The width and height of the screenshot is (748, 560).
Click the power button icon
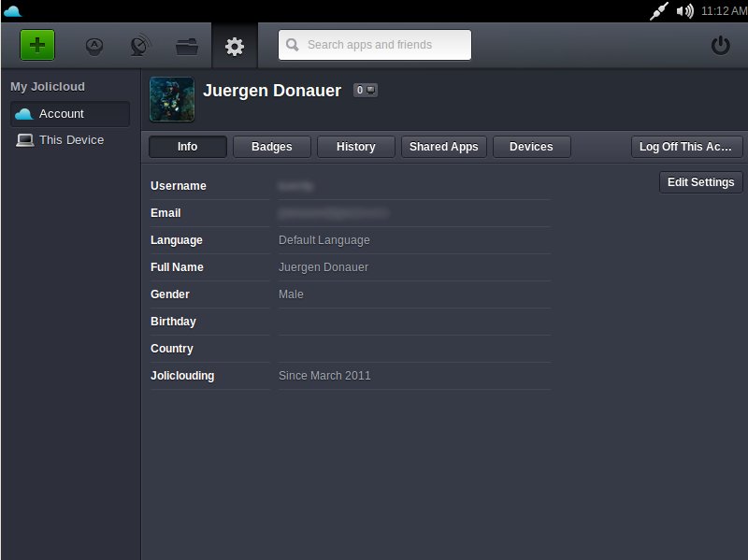(720, 46)
